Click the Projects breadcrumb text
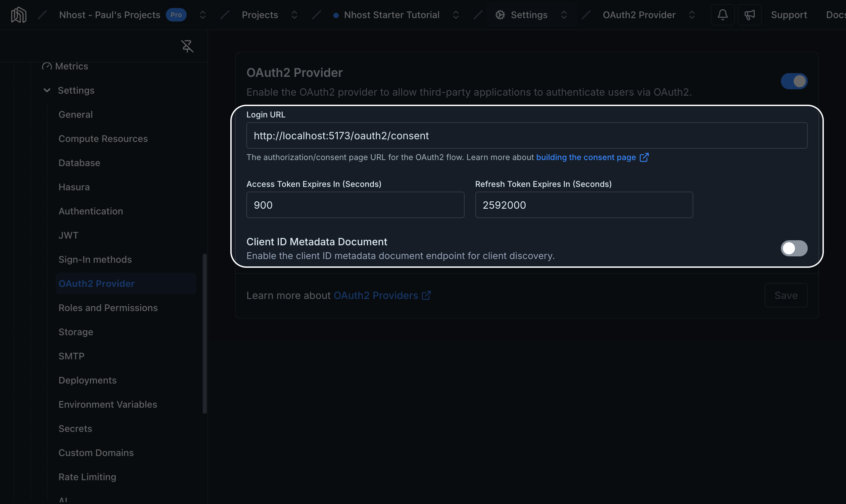 point(260,15)
